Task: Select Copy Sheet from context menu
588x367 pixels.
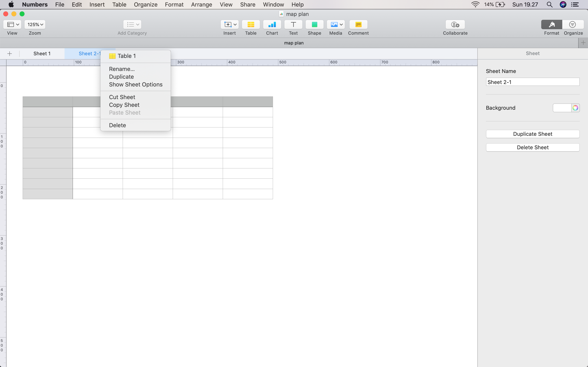Action: (124, 105)
